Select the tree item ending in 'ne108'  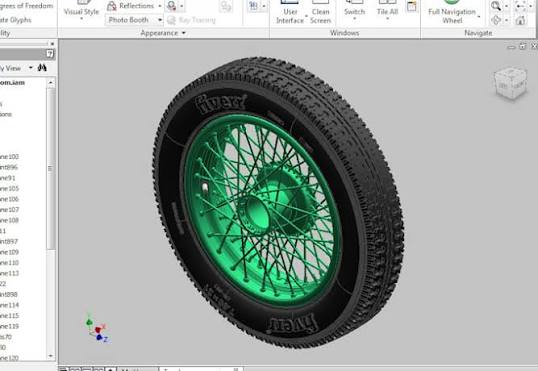(x=9, y=220)
